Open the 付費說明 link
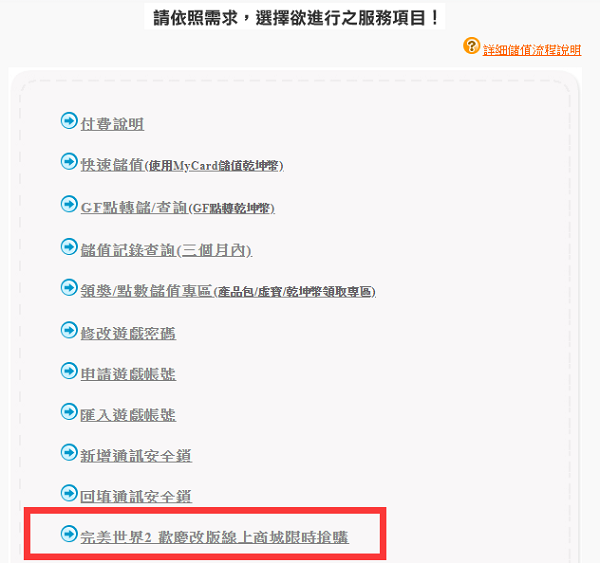The height and width of the screenshot is (563, 600). coord(112,124)
